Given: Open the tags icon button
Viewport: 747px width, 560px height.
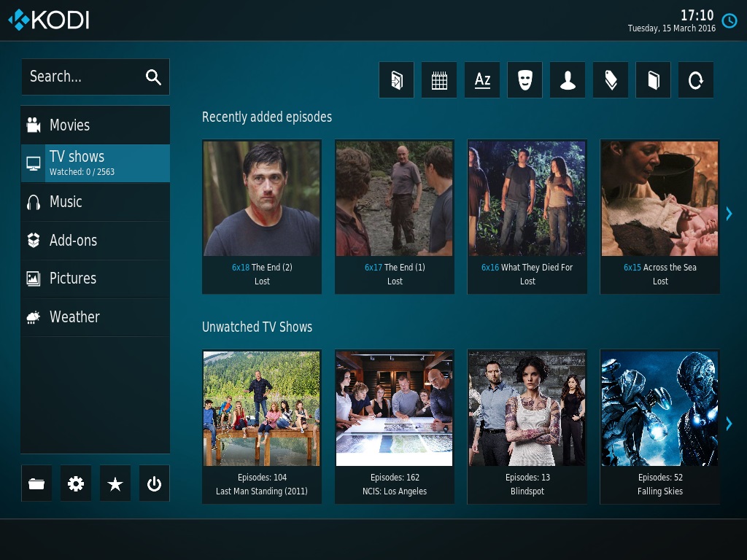Looking at the screenshot, I should coord(611,80).
